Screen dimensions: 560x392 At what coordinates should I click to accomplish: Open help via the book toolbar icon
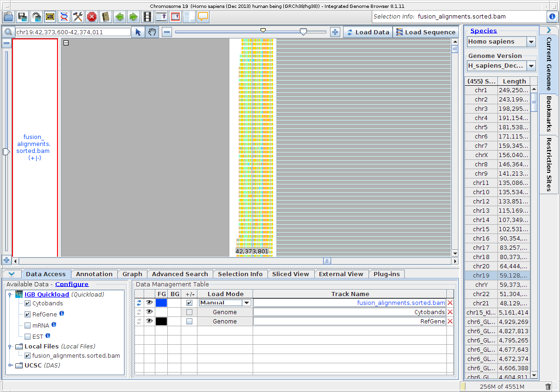tap(106, 17)
